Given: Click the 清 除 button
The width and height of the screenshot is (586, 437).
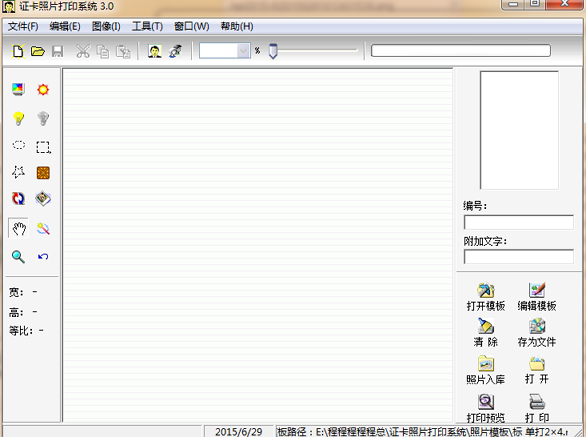Looking at the screenshot, I should [485, 333].
